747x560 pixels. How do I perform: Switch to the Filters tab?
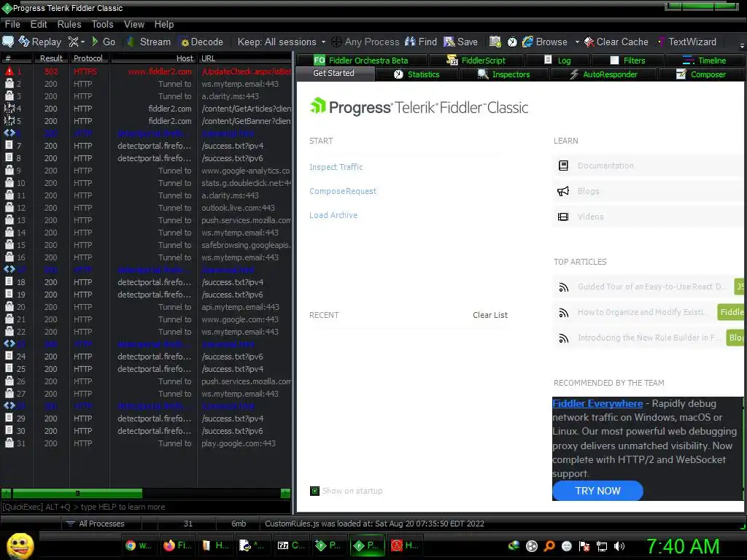[627, 61]
